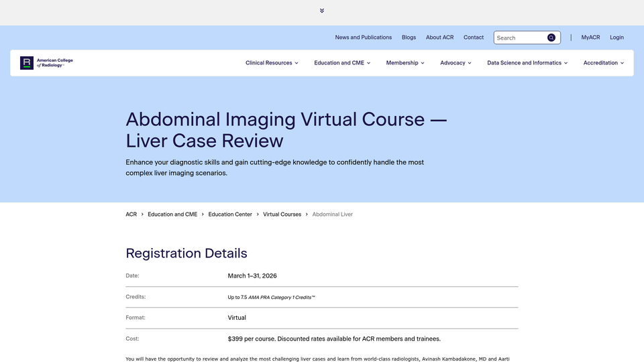Open the Accreditation dropdown
The width and height of the screenshot is (644, 362).
pos(603,63)
